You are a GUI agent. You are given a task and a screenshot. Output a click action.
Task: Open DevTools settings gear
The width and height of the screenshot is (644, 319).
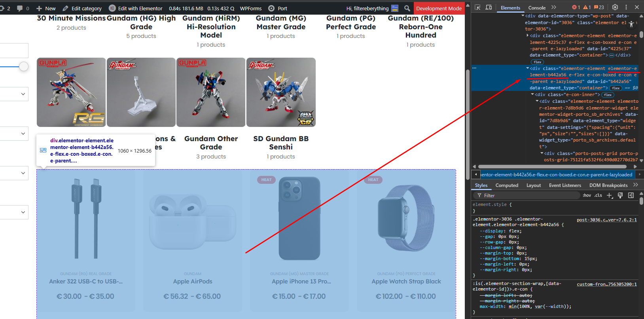(615, 7)
